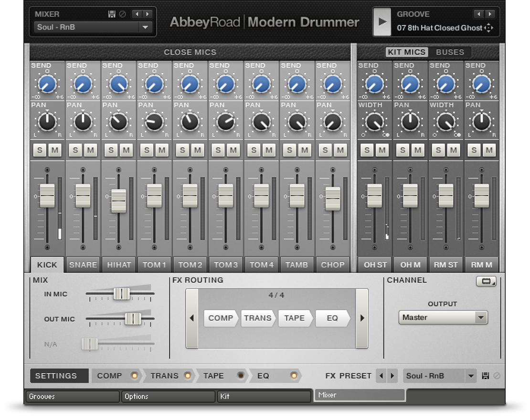The height and width of the screenshot is (420, 530).
Task: Click the TOM 1 send knob
Action: (155, 84)
